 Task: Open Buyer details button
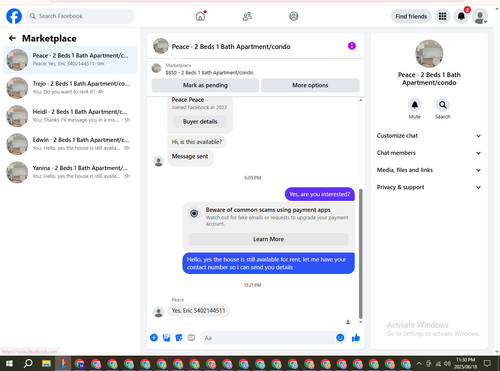tap(200, 122)
